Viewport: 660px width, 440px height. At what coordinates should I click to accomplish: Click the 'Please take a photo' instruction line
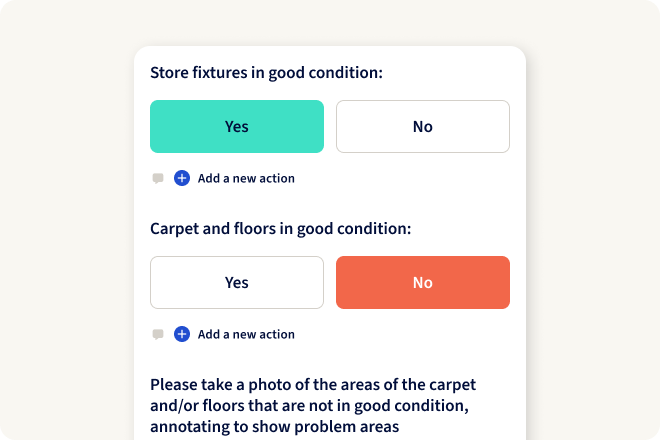point(313,385)
